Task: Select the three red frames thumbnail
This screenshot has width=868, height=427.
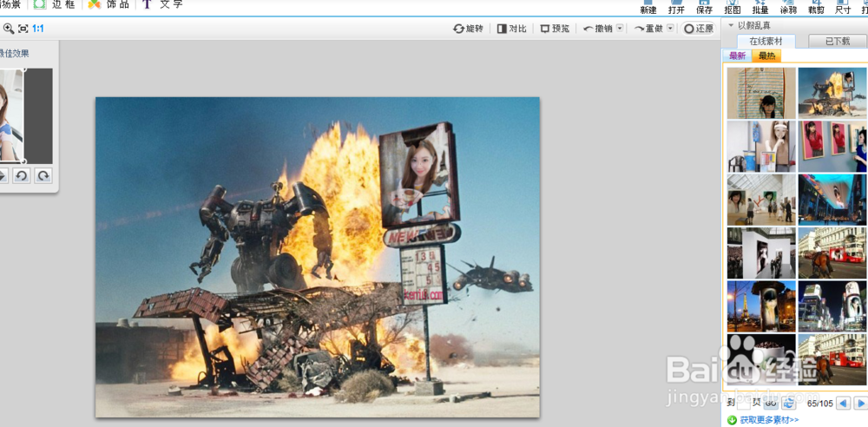Action: click(x=832, y=146)
